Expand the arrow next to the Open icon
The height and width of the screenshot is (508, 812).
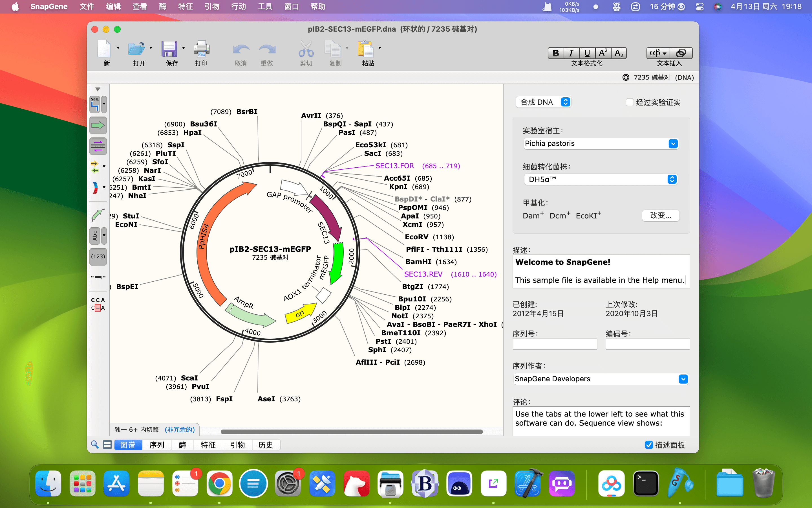151,48
